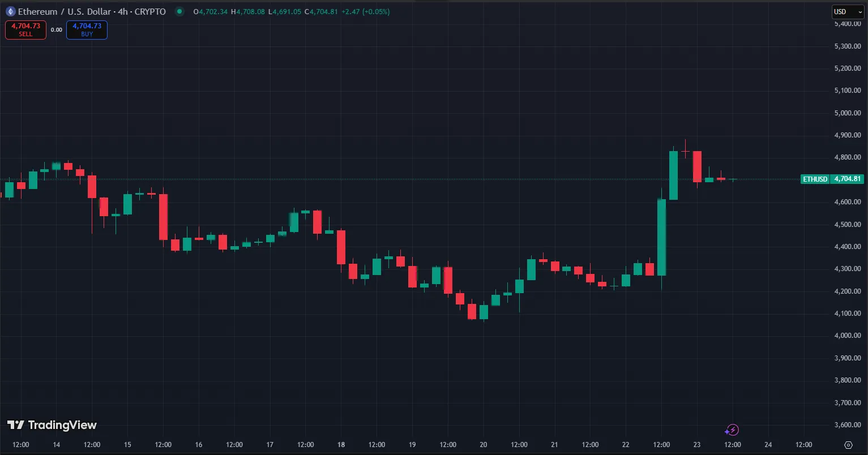Viewport: 868px width, 455px height.
Task: Click the 4,000.00 level on price axis
Action: coord(848,336)
